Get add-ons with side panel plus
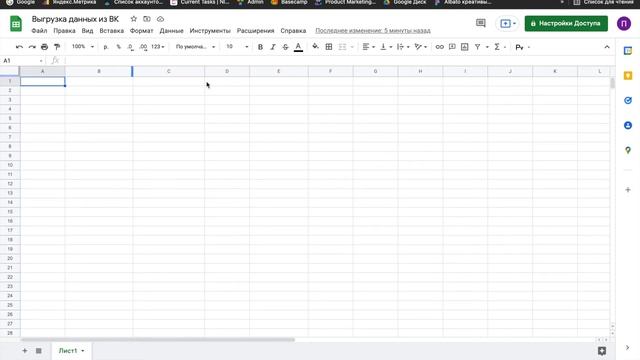The image size is (640, 360). [628, 190]
